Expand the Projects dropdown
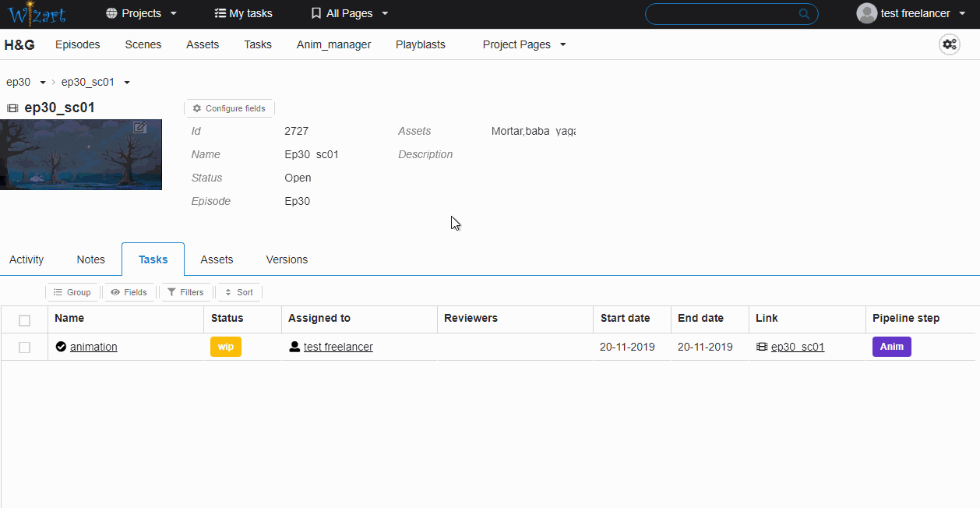 click(142, 13)
